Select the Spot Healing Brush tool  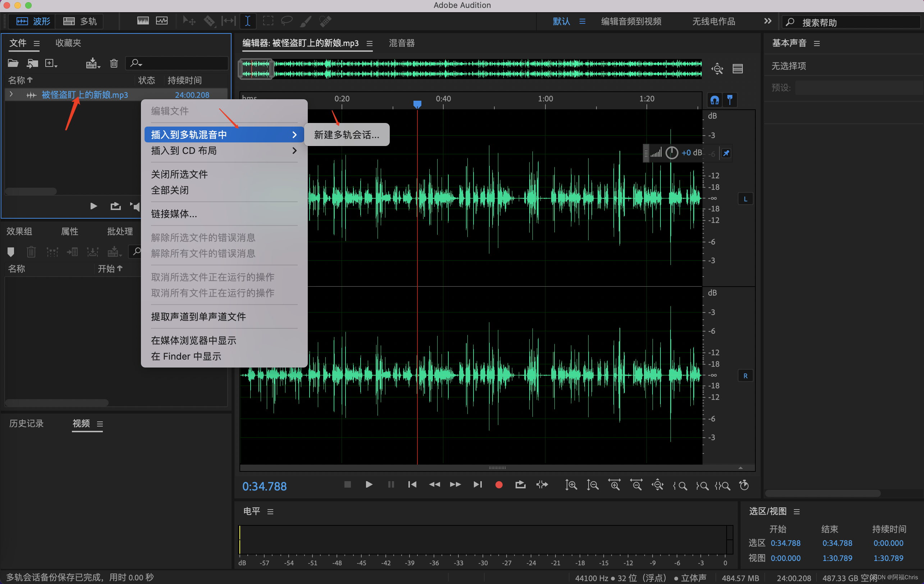point(325,21)
